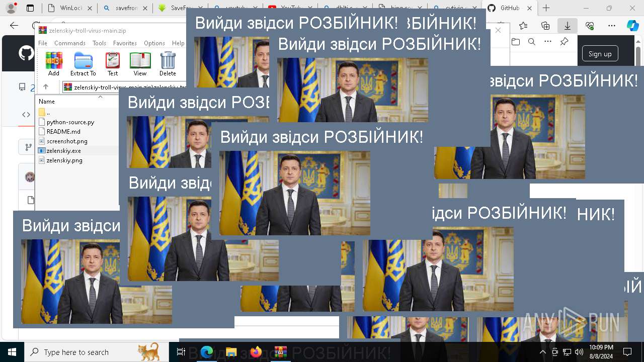Toggle the Edge Downloads toolbar icon
The image size is (644, 362).
568,26
